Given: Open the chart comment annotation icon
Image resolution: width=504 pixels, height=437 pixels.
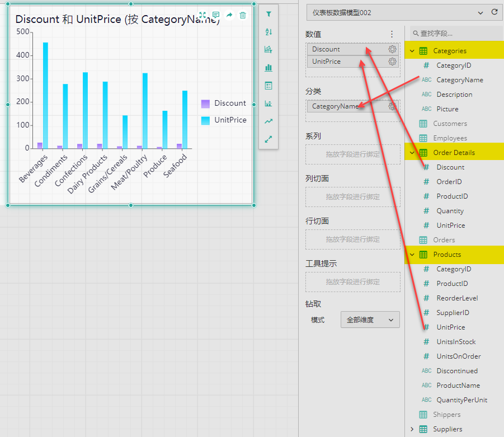Looking at the screenshot, I should coord(216,15).
